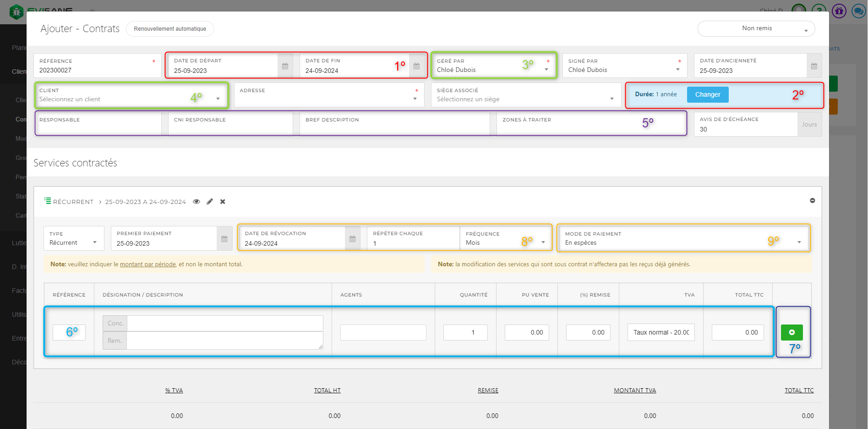Open the chat bubbles icon in the top bar
Screen dimensions: 868x429
[x=858, y=11]
